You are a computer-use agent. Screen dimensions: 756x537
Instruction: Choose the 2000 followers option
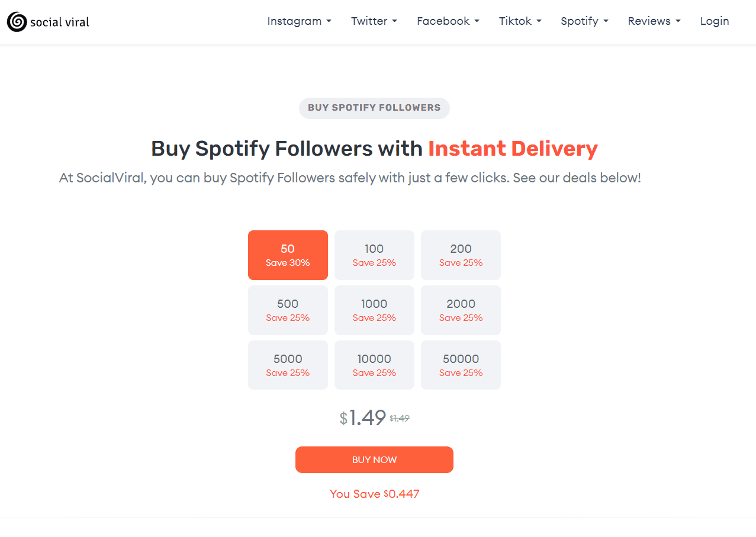pyautogui.click(x=461, y=310)
